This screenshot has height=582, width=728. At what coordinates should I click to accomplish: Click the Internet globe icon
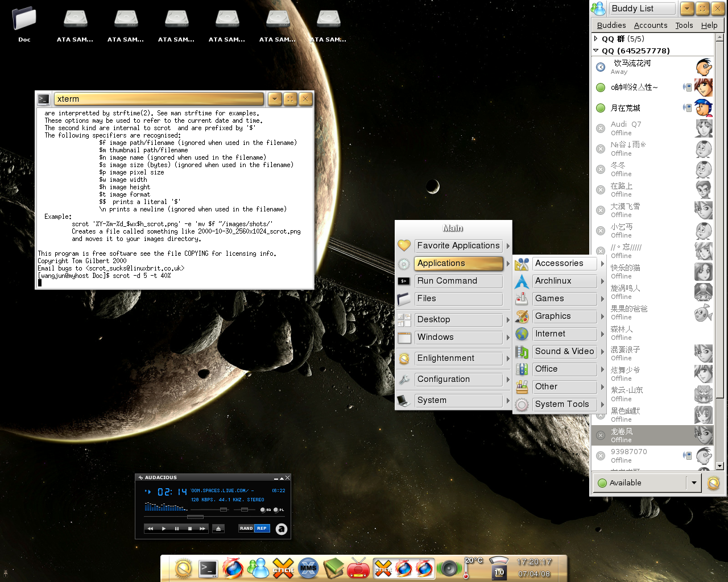click(522, 334)
